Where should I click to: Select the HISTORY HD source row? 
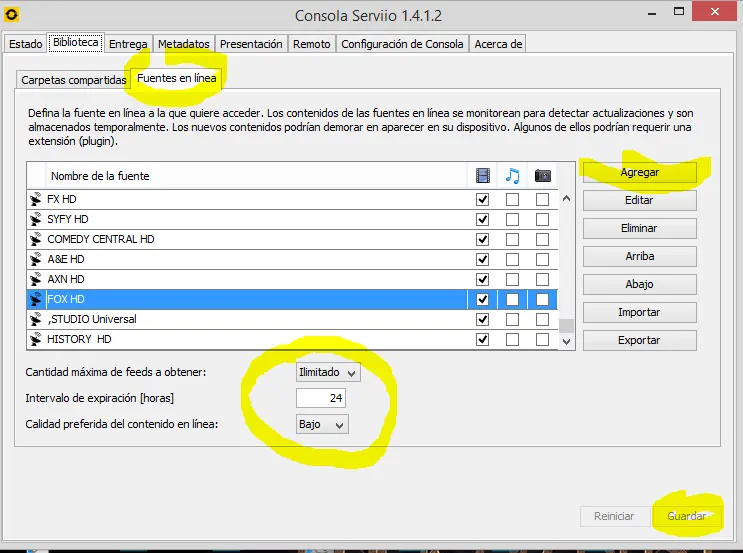[x=292, y=339]
